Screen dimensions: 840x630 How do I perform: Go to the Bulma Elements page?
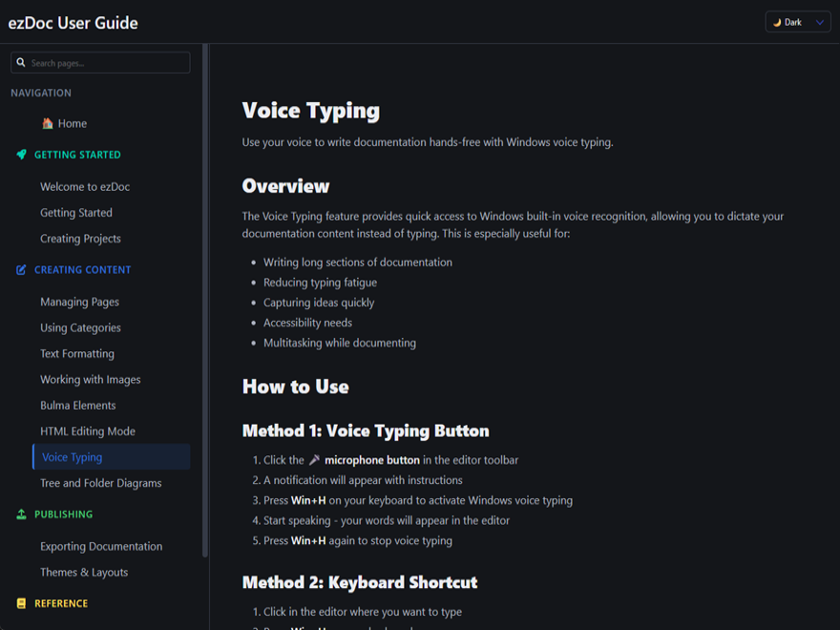coord(78,405)
